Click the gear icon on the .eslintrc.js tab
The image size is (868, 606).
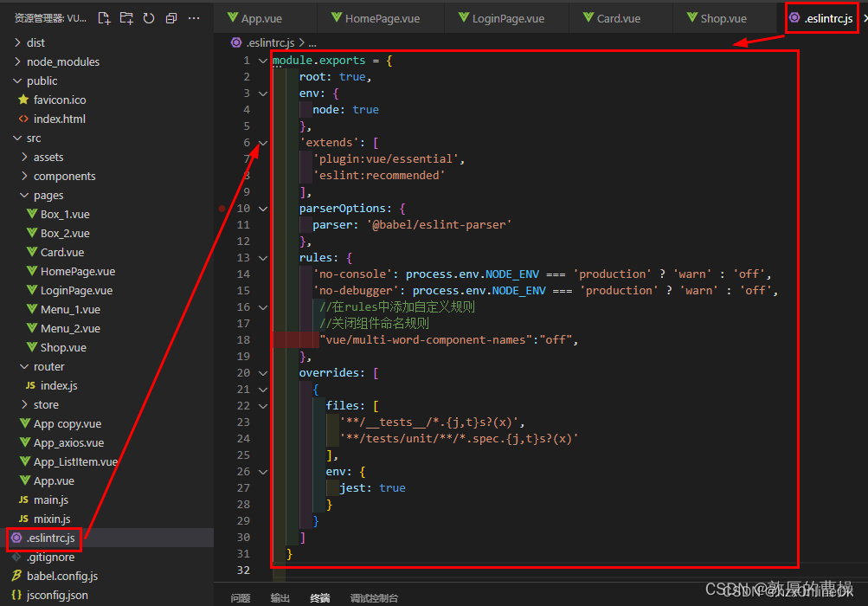coord(794,17)
